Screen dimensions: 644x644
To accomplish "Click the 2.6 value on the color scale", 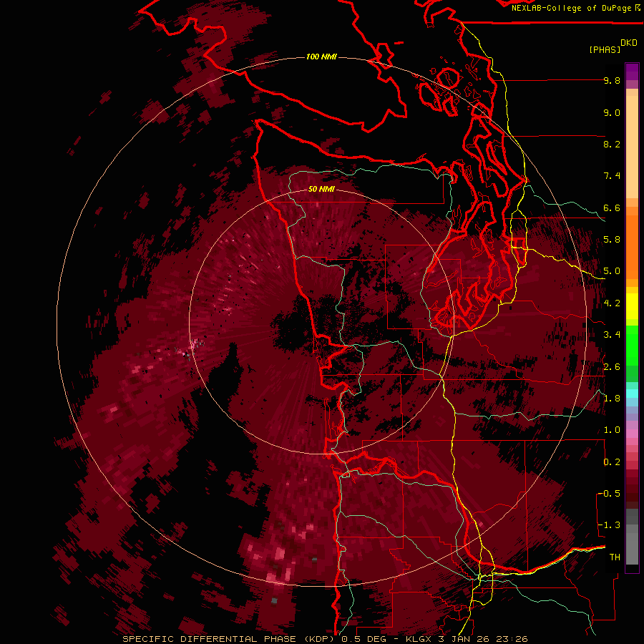I will pyautogui.click(x=612, y=367).
